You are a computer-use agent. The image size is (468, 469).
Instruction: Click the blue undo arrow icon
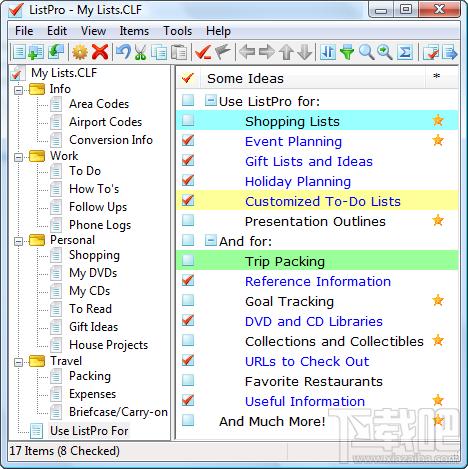point(123,52)
